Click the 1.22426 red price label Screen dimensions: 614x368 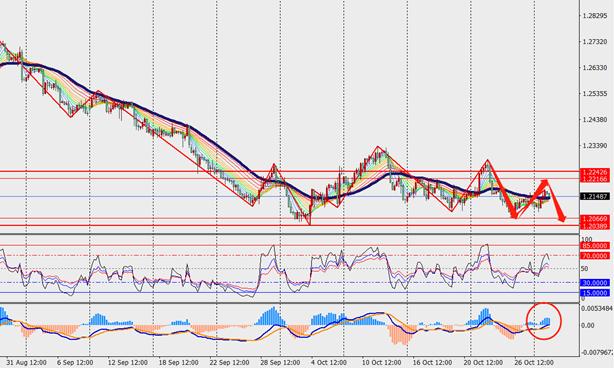coord(595,172)
